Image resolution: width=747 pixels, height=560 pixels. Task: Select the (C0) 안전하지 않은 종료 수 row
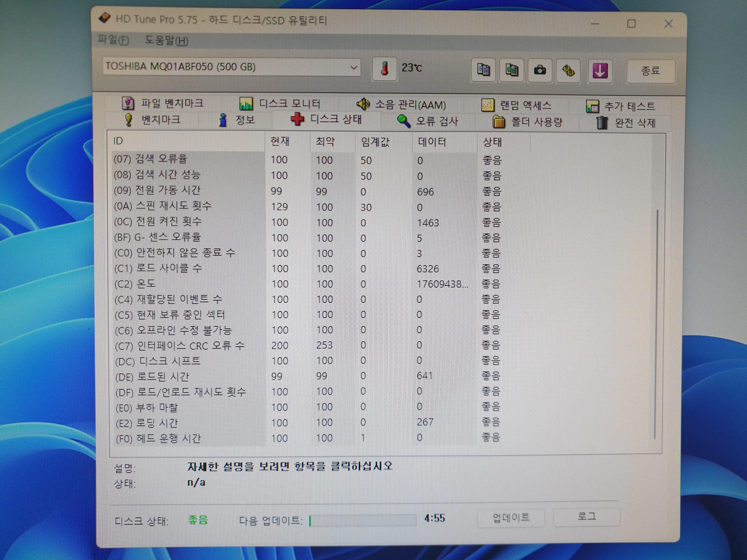point(307,253)
